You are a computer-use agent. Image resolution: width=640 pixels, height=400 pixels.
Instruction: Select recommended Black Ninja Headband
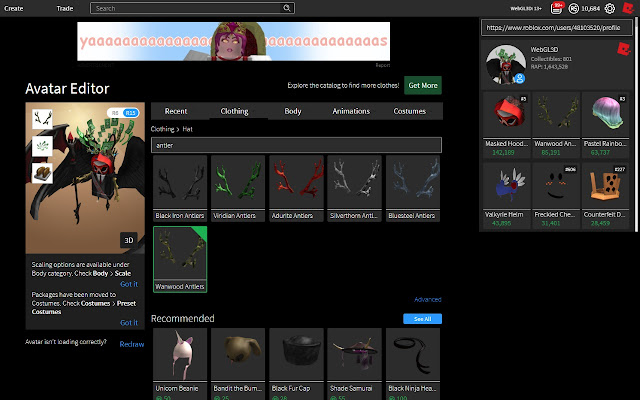pyautogui.click(x=413, y=364)
